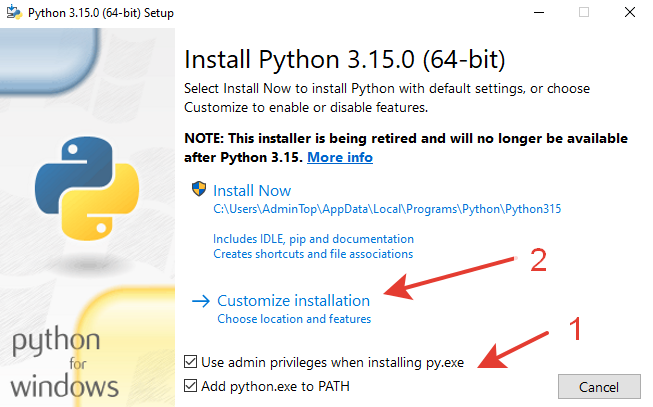Click the "Install Python 3.15.0 (64-bit)" heading
The width and height of the screenshot is (653, 407).
click(x=345, y=59)
